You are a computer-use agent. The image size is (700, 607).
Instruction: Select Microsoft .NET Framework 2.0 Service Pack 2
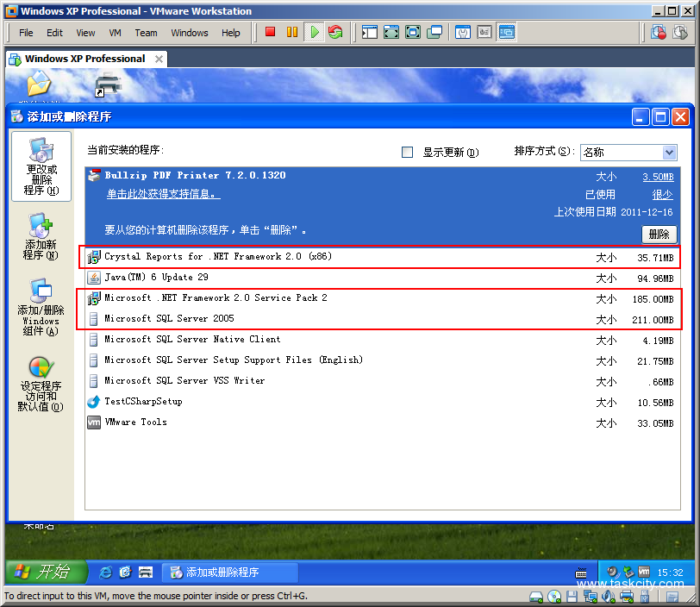pos(383,298)
